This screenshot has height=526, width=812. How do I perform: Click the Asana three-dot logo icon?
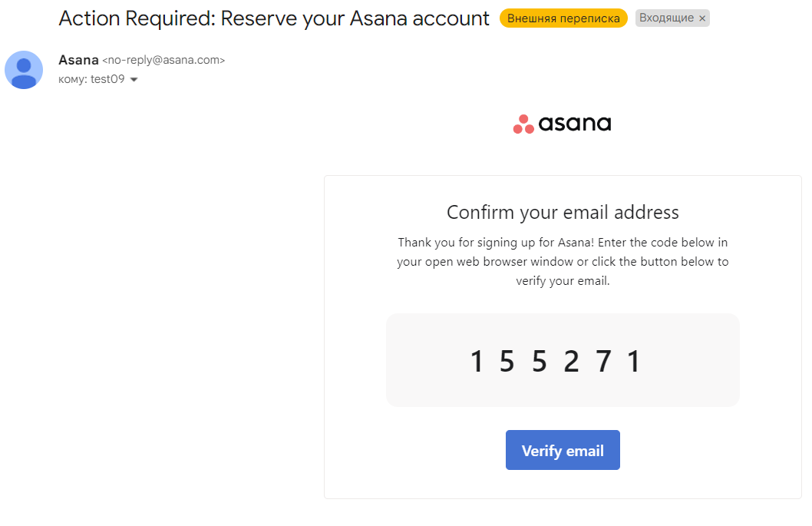(x=523, y=124)
